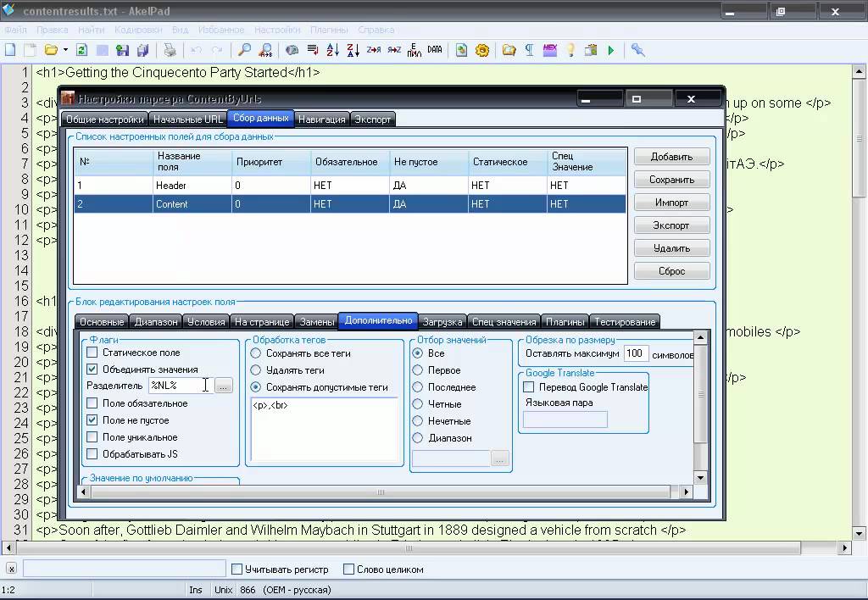Create a new document with toolbar icon
The height and width of the screenshot is (600, 868).
click(x=10, y=50)
